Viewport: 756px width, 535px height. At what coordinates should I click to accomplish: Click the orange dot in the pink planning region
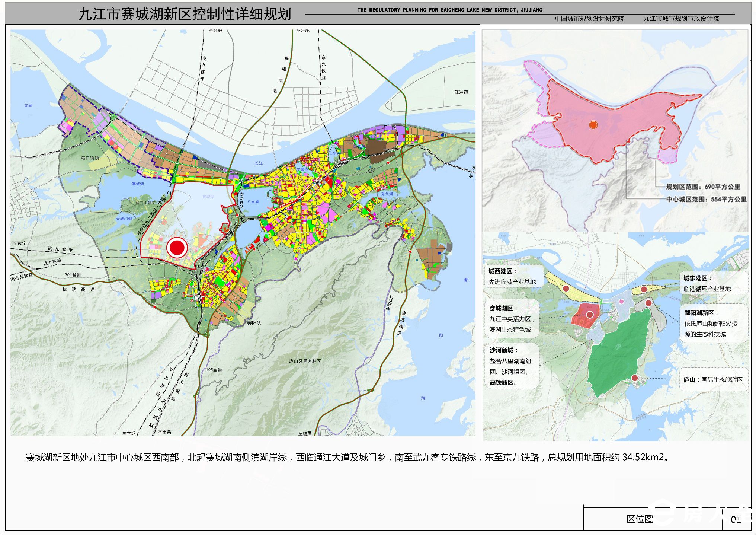[593, 125]
